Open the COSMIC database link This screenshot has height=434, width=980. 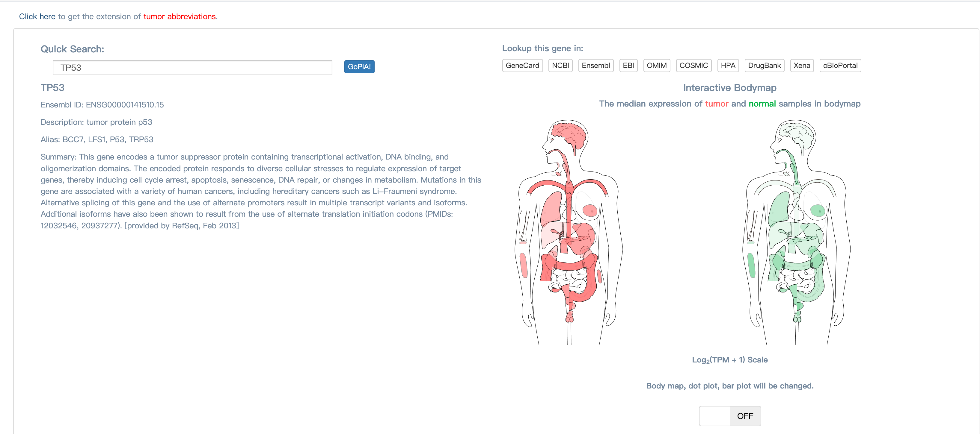693,65
